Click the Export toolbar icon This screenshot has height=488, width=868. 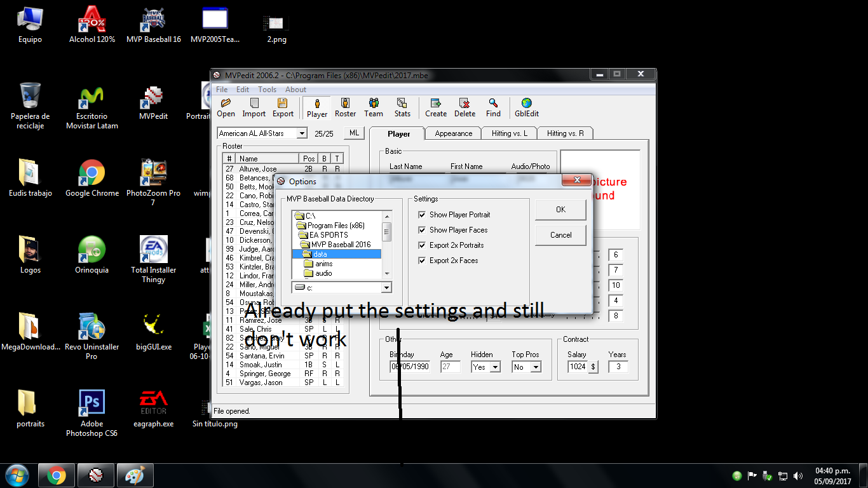pos(283,107)
